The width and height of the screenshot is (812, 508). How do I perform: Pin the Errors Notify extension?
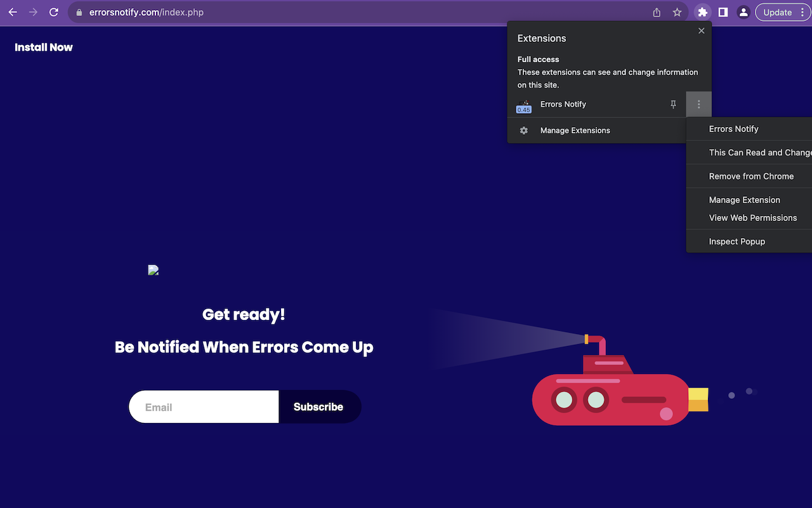coord(673,105)
